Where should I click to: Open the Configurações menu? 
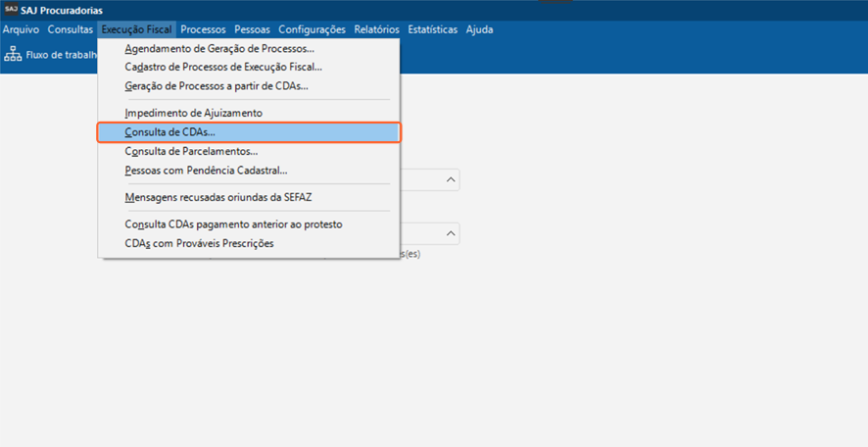[x=312, y=30]
